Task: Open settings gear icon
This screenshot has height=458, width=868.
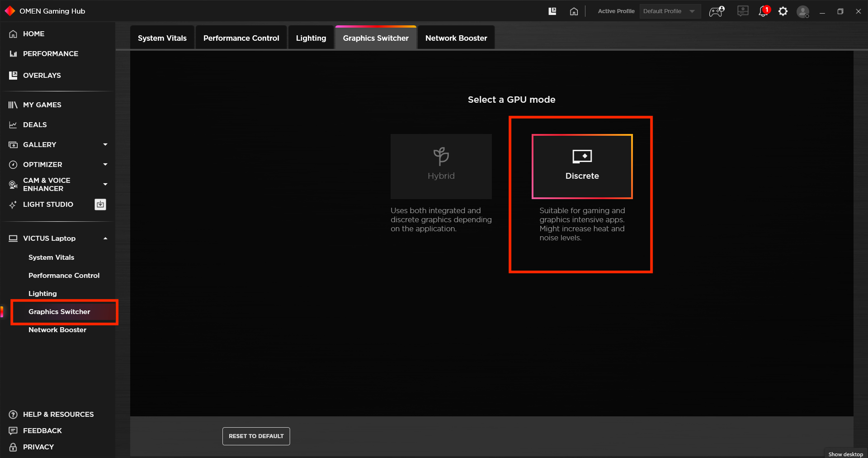Action: [x=783, y=11]
